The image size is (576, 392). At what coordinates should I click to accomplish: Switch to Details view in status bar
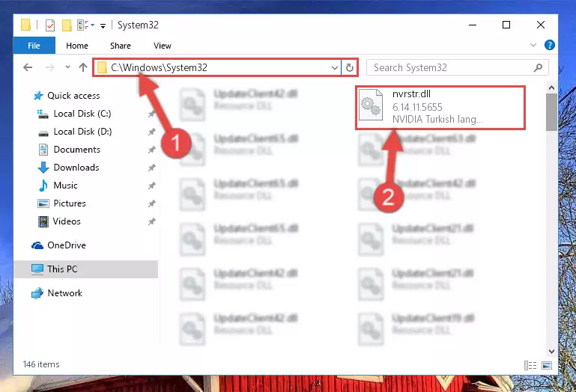coord(530,365)
